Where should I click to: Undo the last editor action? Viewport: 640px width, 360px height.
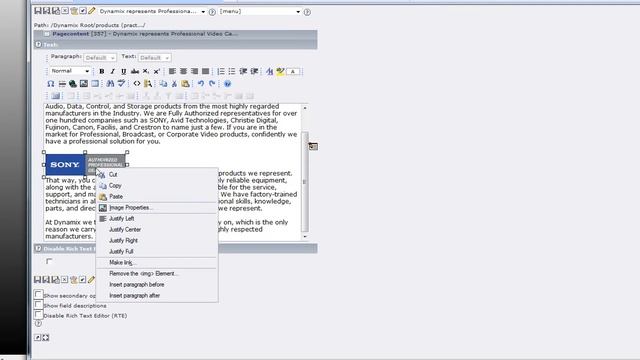tap(201, 84)
